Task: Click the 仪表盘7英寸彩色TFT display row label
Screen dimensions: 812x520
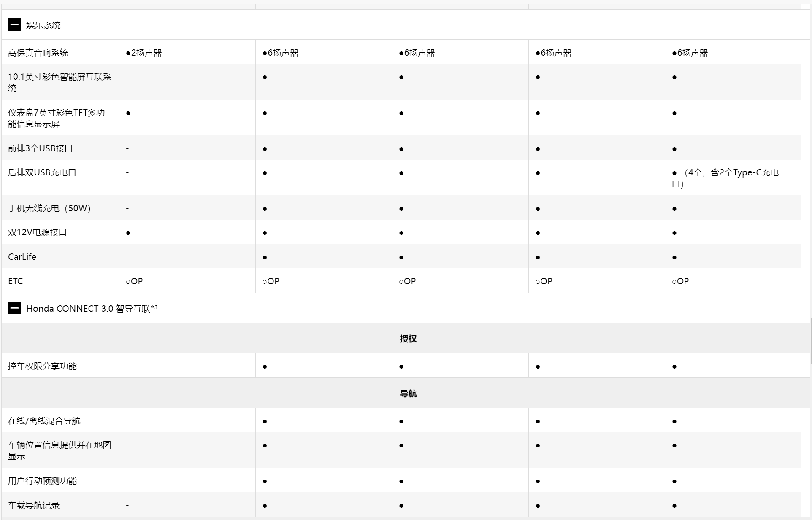Action: coord(57,118)
